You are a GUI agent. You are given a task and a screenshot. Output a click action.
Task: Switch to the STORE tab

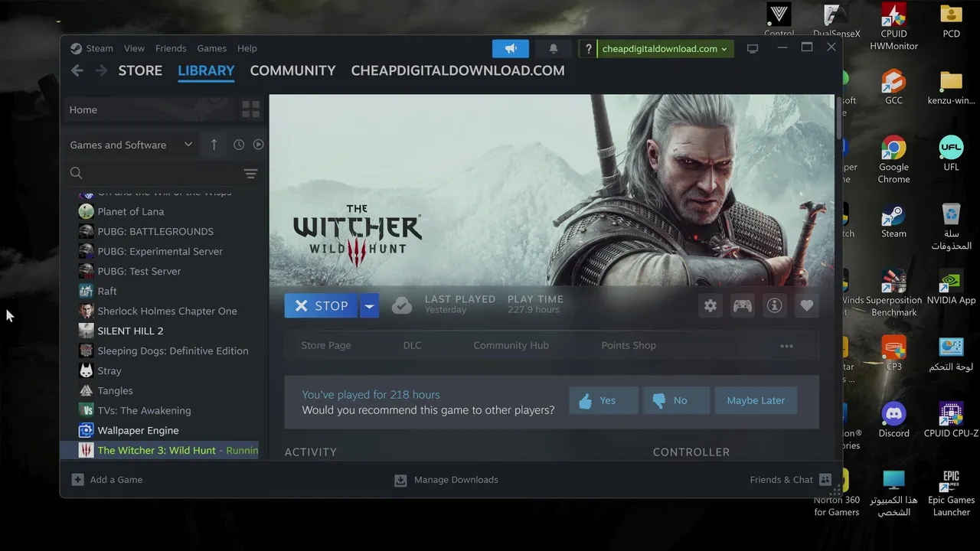[x=140, y=70]
